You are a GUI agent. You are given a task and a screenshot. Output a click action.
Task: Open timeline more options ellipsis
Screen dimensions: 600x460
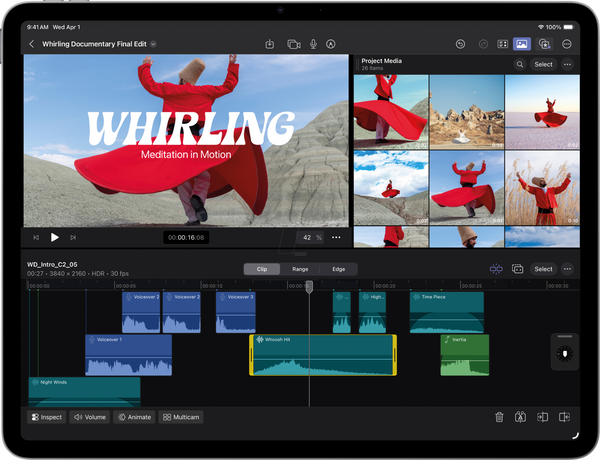click(x=567, y=269)
